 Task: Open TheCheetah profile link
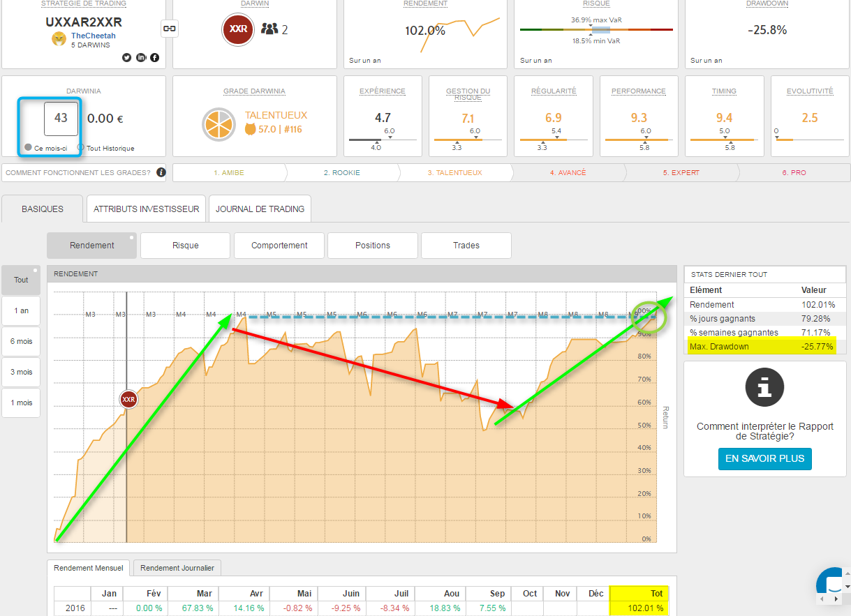(x=93, y=36)
